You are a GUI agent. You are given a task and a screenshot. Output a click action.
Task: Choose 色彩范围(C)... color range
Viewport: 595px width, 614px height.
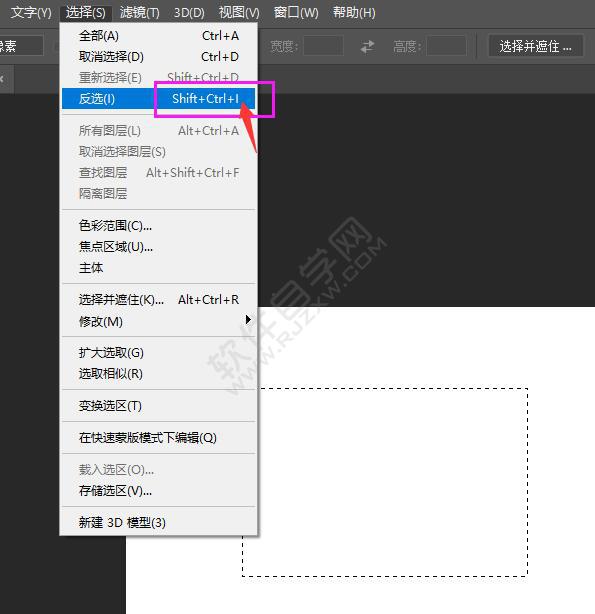tap(159, 226)
